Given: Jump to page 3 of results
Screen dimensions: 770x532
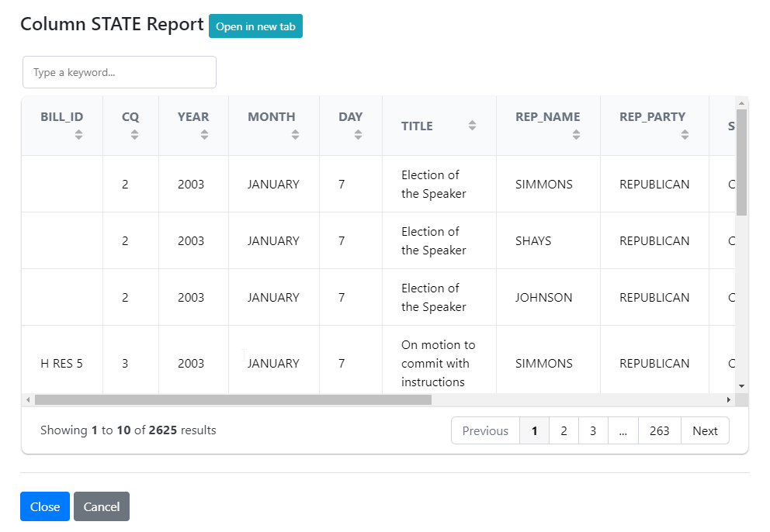Looking at the screenshot, I should pos(593,430).
